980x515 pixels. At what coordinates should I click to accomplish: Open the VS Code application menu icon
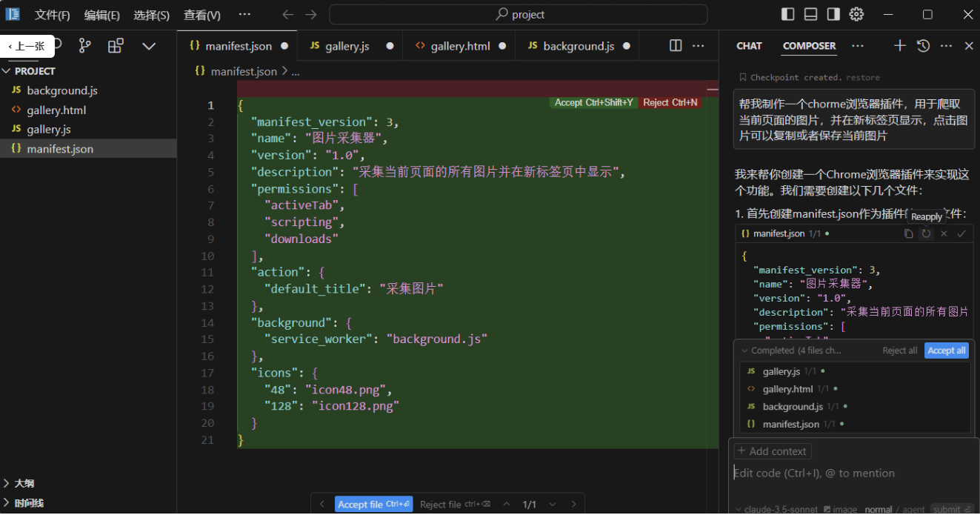[x=13, y=14]
